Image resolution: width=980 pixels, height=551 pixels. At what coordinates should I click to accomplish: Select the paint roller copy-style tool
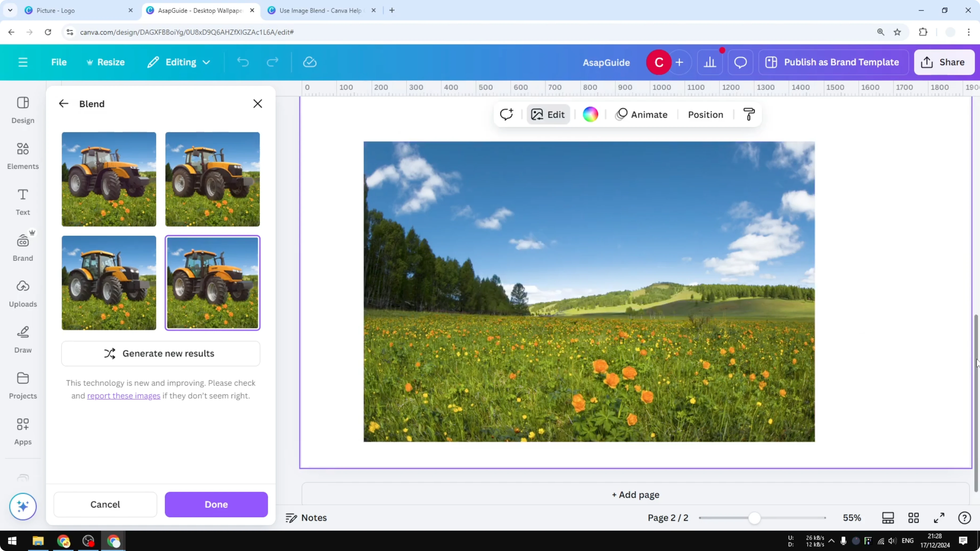749,114
